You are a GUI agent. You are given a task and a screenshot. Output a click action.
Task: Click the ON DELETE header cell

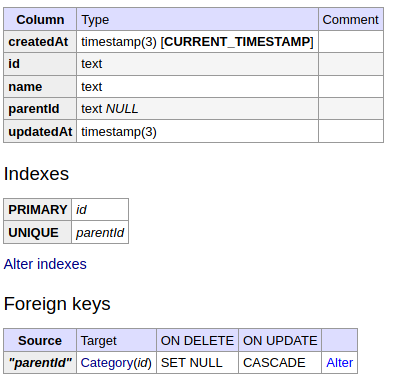[x=197, y=340]
